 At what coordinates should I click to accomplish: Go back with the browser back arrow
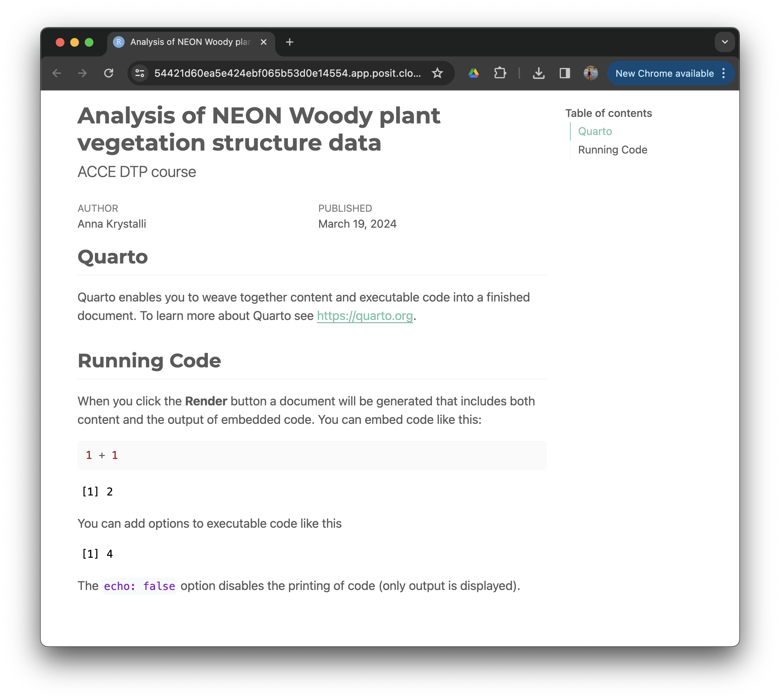(56, 73)
